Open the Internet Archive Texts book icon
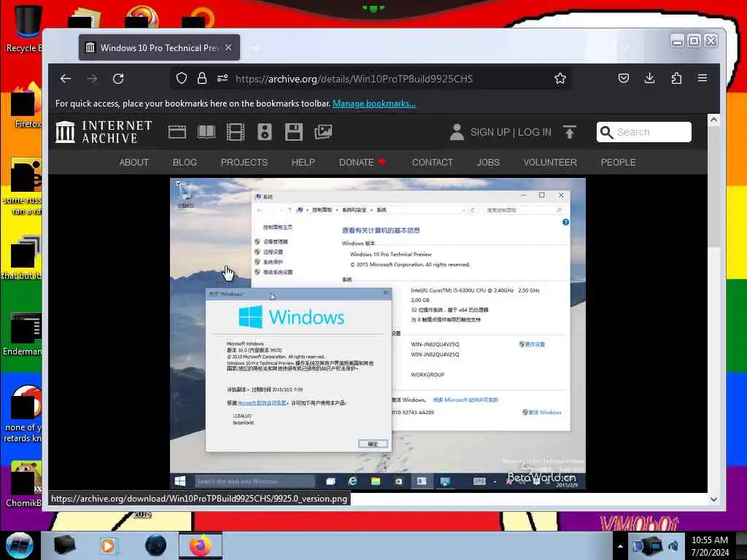Image resolution: width=747 pixels, height=560 pixels. [206, 132]
